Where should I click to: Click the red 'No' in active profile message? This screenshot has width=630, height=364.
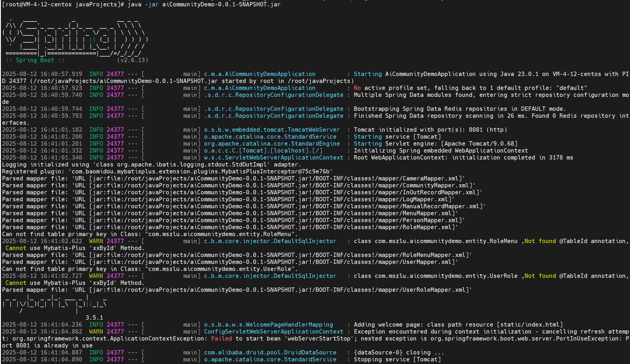tap(357, 88)
